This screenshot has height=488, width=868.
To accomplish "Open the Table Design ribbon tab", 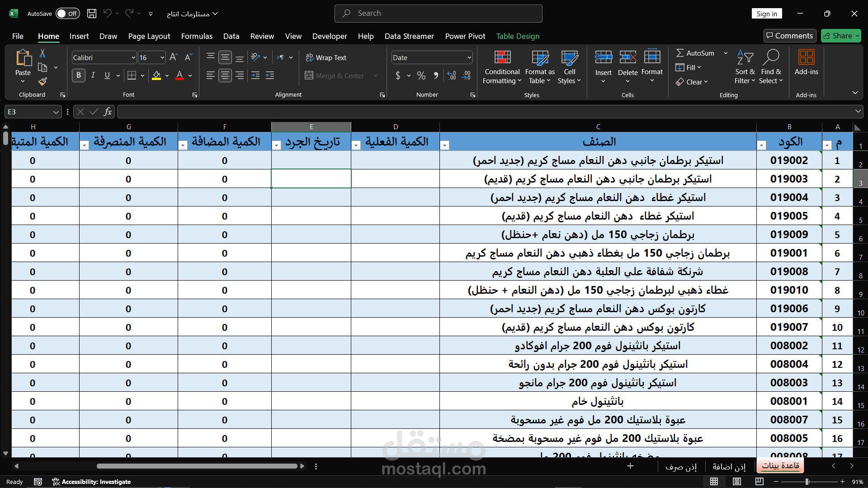I will [518, 36].
